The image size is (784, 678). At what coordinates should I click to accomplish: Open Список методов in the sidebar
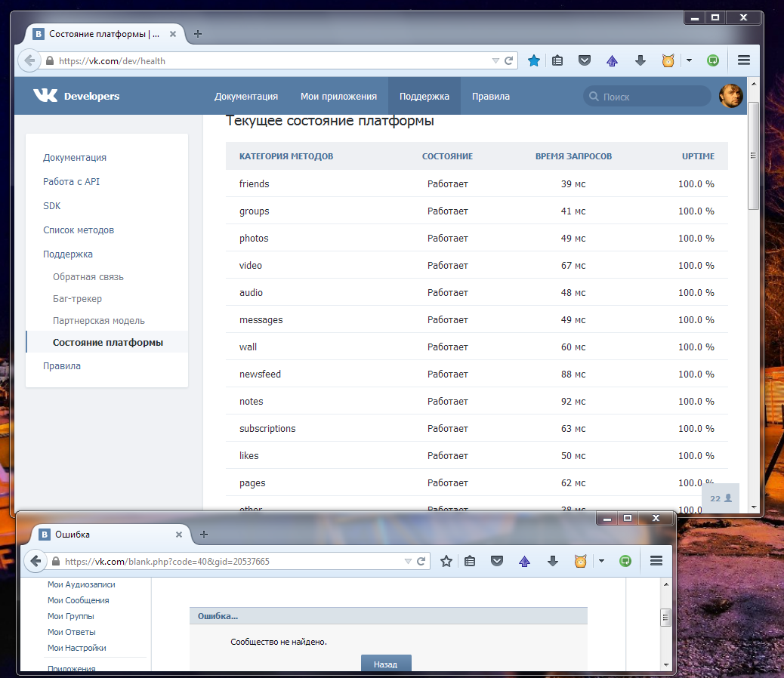(x=78, y=230)
